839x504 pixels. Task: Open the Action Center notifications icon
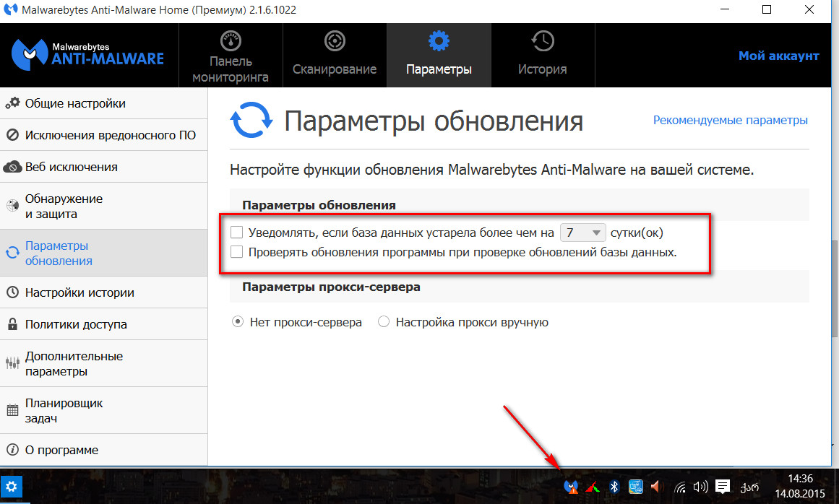pos(723,487)
